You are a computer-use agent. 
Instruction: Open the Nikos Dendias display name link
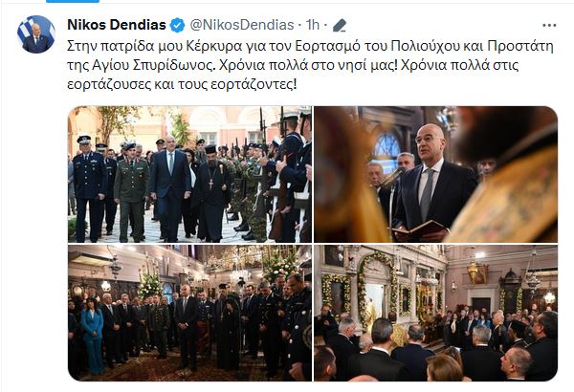click(x=117, y=25)
